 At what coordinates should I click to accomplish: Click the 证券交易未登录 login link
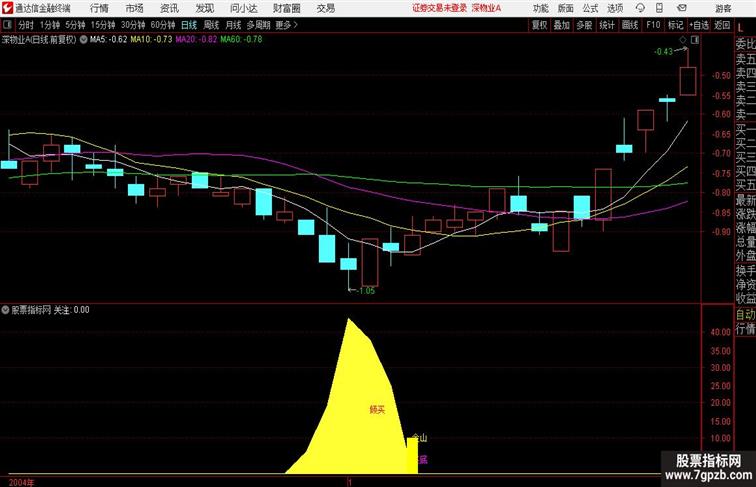point(439,8)
